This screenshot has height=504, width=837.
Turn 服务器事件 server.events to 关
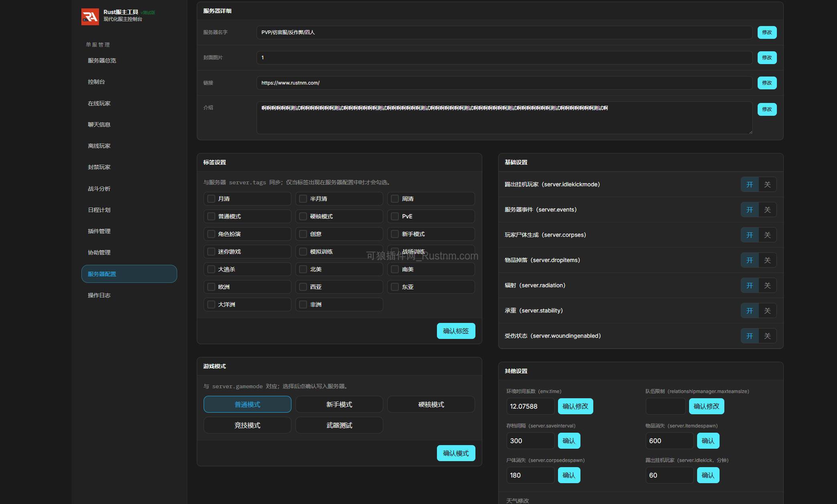click(x=767, y=210)
